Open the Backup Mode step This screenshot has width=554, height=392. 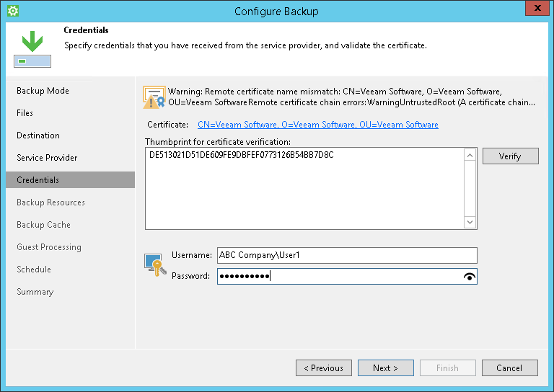click(x=43, y=91)
